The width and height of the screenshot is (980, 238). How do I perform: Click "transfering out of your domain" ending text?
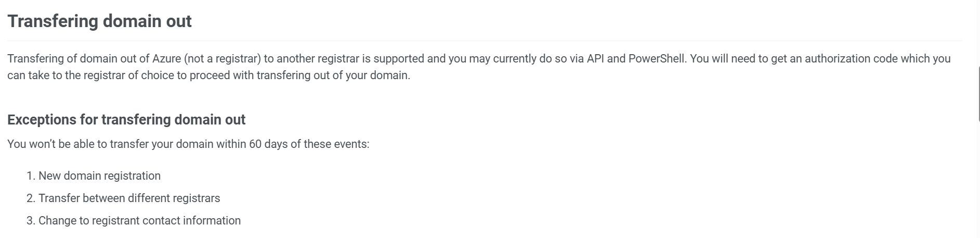pyautogui.click(x=333, y=76)
